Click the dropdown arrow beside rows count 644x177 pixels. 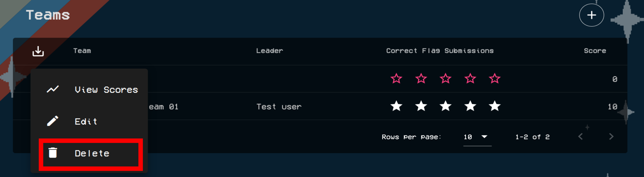(484, 137)
